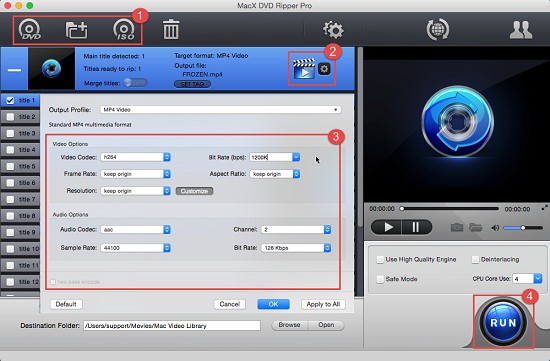Open the user account people icon
Viewport: 550px width, 361px height.
click(x=521, y=30)
